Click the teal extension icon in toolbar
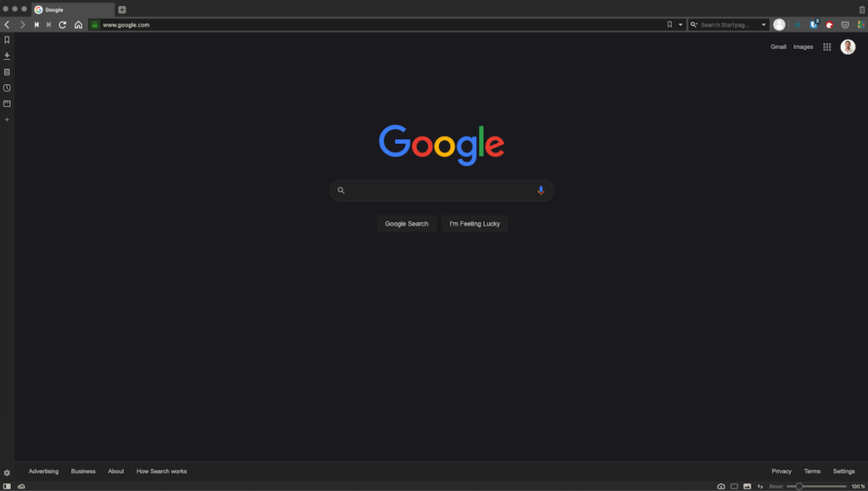 (798, 25)
